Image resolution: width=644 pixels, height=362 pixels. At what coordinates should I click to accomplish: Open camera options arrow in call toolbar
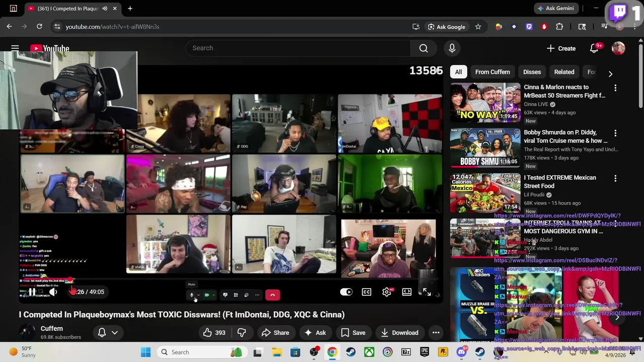[x=214, y=295]
